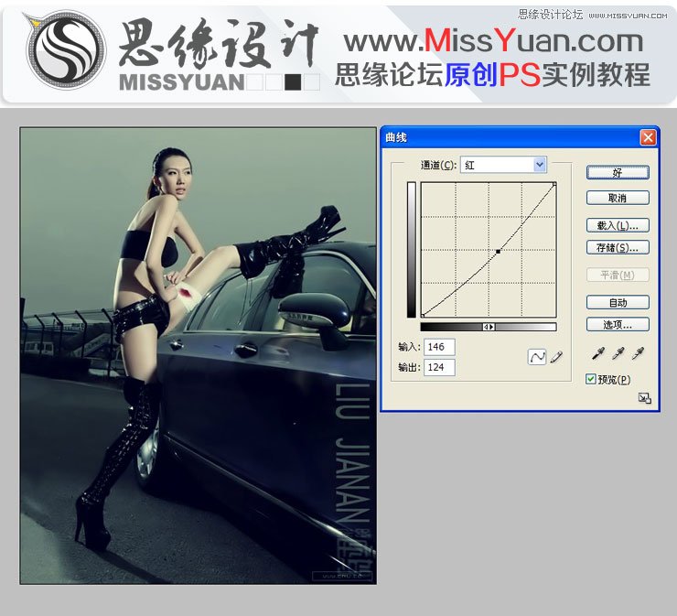Click the vertical output gradient bar
Image resolution: width=677 pixels, height=616 pixels.
[x=412, y=250]
